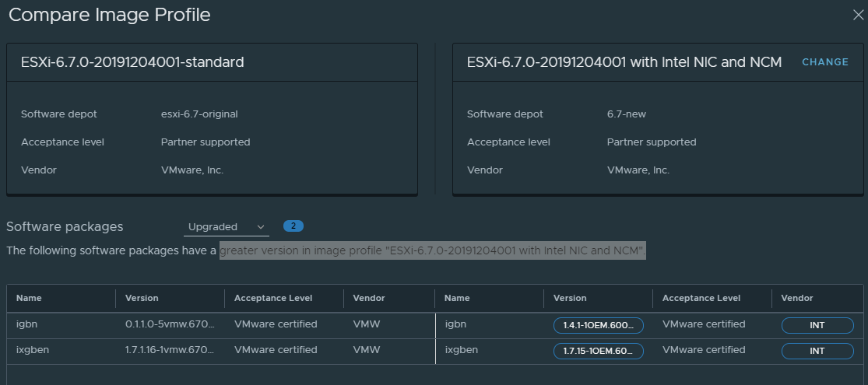Select the 1.4.1-1OEM version pill for igbn

(x=598, y=326)
